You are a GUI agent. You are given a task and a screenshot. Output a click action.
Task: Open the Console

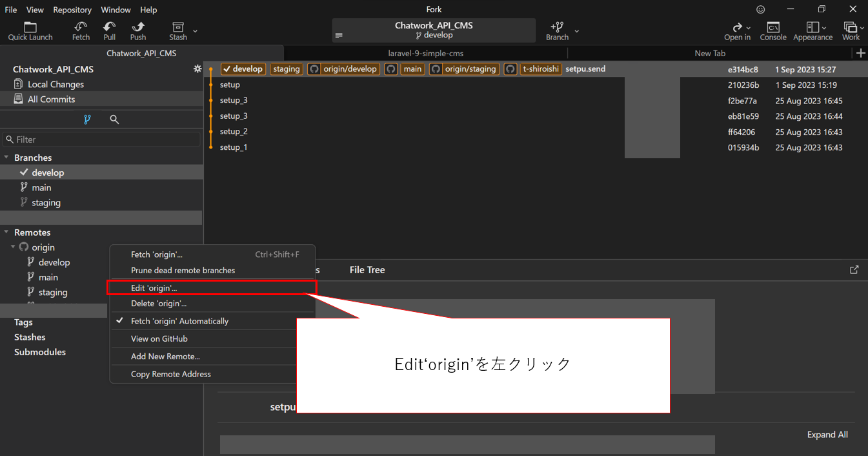773,31
